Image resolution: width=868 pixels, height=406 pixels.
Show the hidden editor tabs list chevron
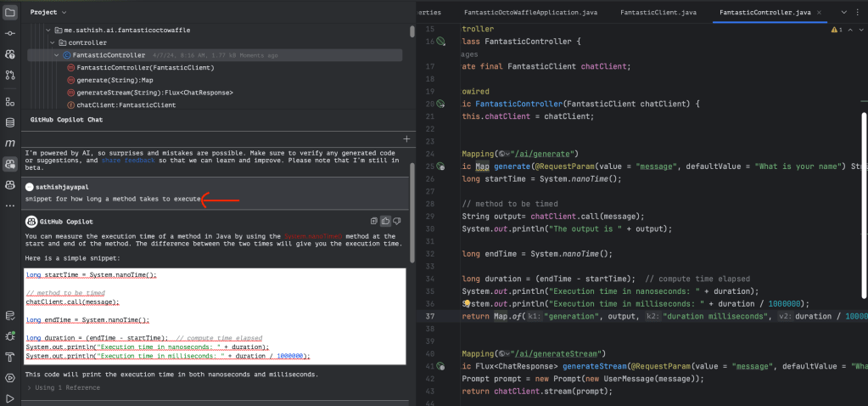pos(844,13)
